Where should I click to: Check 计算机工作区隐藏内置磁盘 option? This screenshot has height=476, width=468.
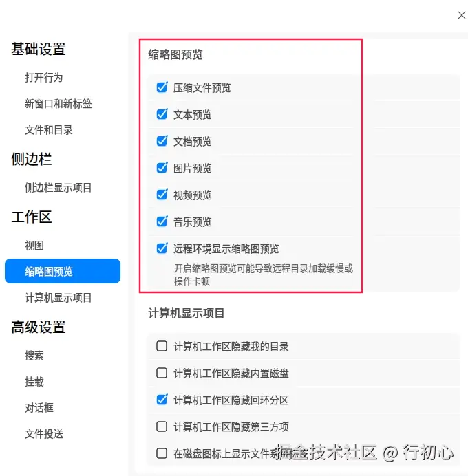[162, 373]
